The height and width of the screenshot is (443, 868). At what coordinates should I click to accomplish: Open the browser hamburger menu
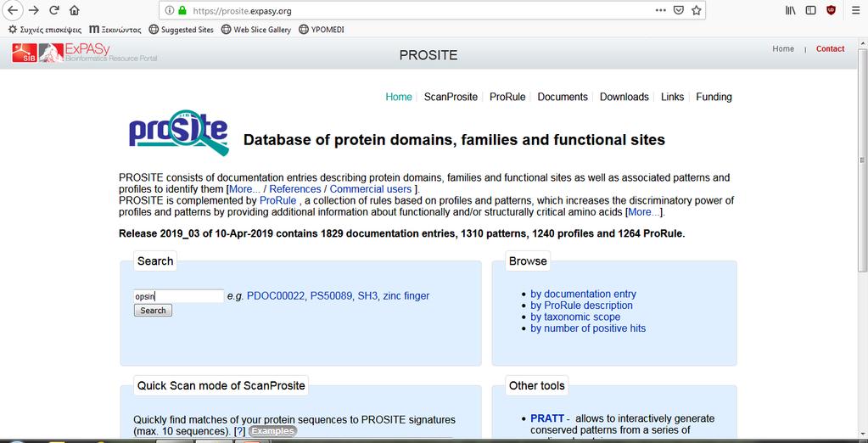pyautogui.click(x=856, y=10)
